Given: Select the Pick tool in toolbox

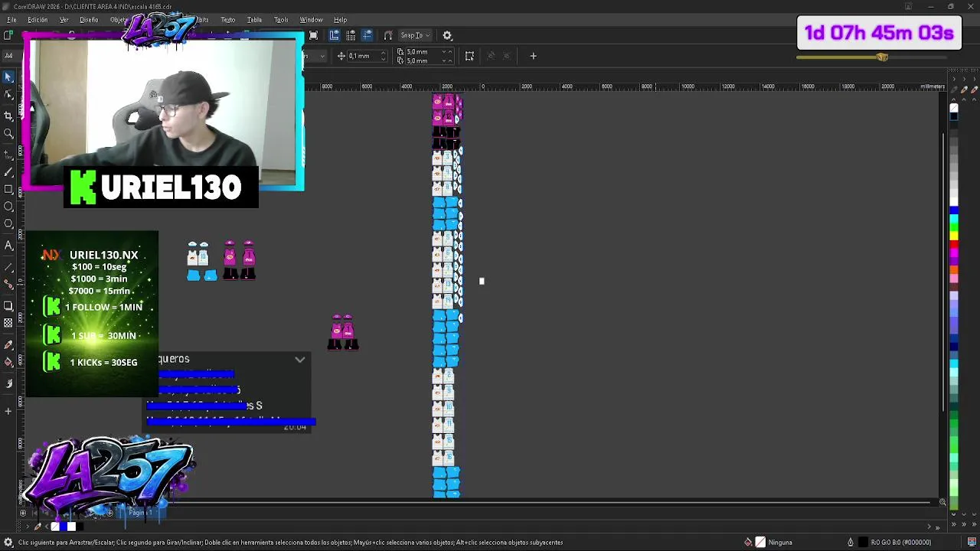Looking at the screenshot, I should coord(8,77).
